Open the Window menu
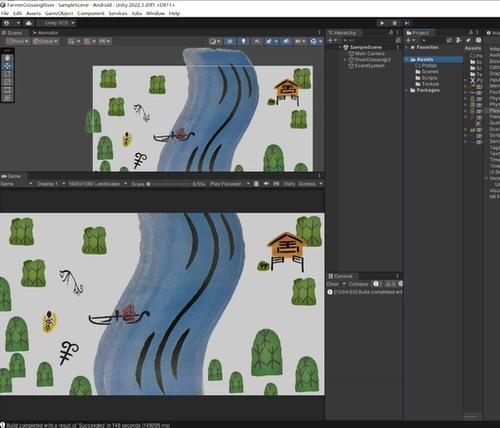Screen dimensions: 500x428 (x=155, y=13)
